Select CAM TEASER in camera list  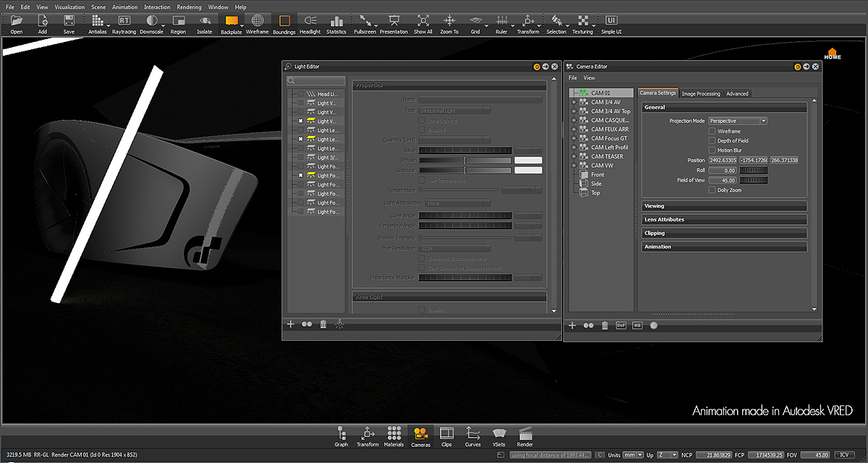click(607, 156)
